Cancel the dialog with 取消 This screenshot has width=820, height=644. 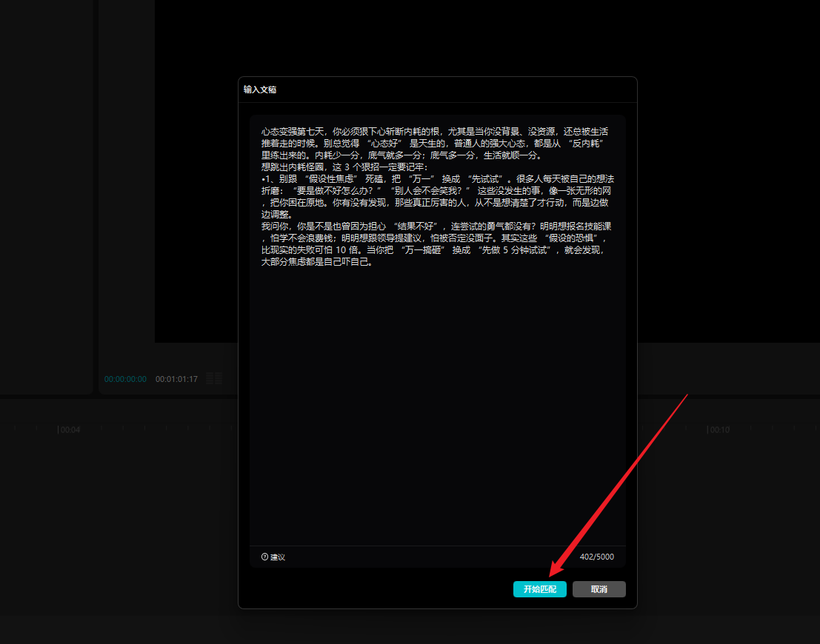coord(599,589)
